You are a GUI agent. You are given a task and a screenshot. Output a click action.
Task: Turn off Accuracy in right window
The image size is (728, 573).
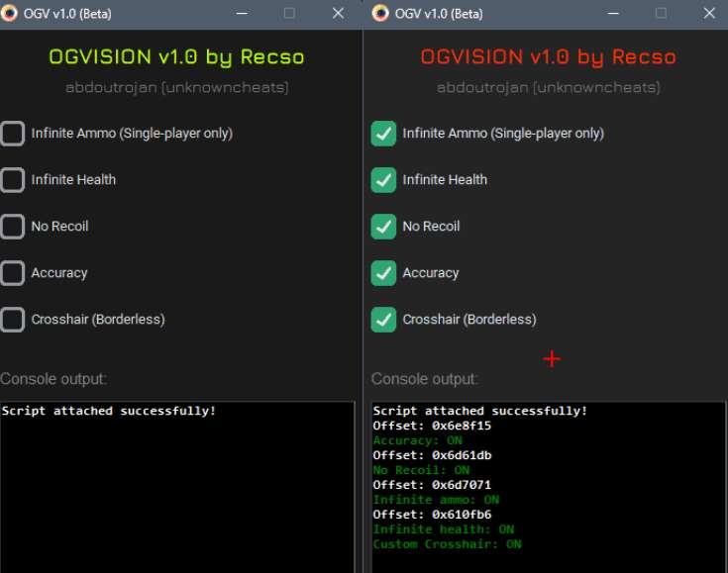point(383,273)
